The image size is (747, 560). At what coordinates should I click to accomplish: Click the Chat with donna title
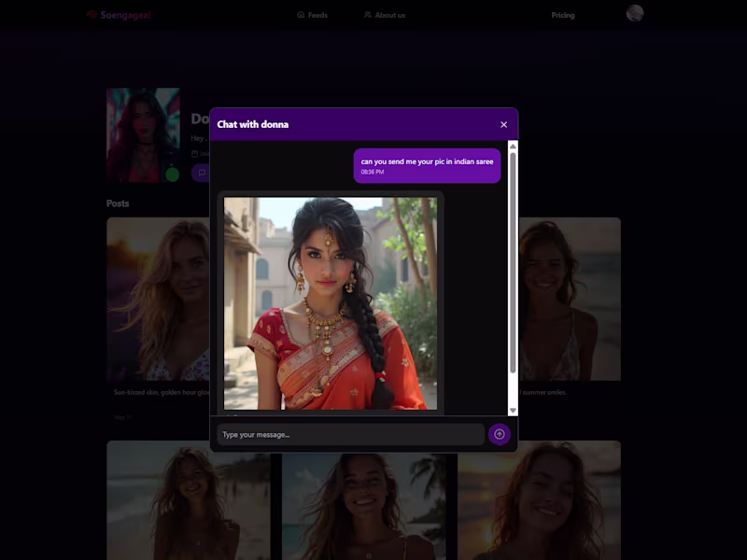click(x=252, y=124)
